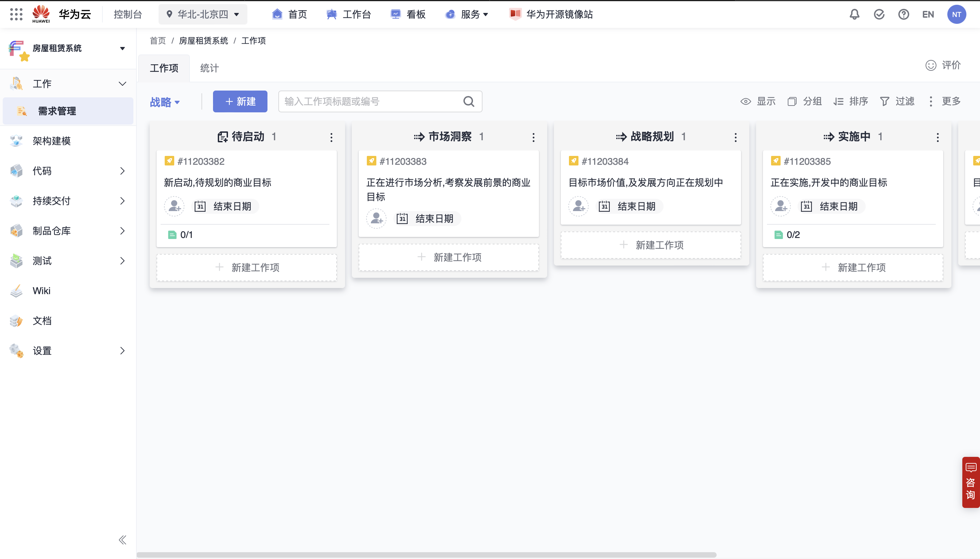Viewport: 980px width, 559px height.
Task: Switch to the 统计 tab
Action: coord(209,68)
